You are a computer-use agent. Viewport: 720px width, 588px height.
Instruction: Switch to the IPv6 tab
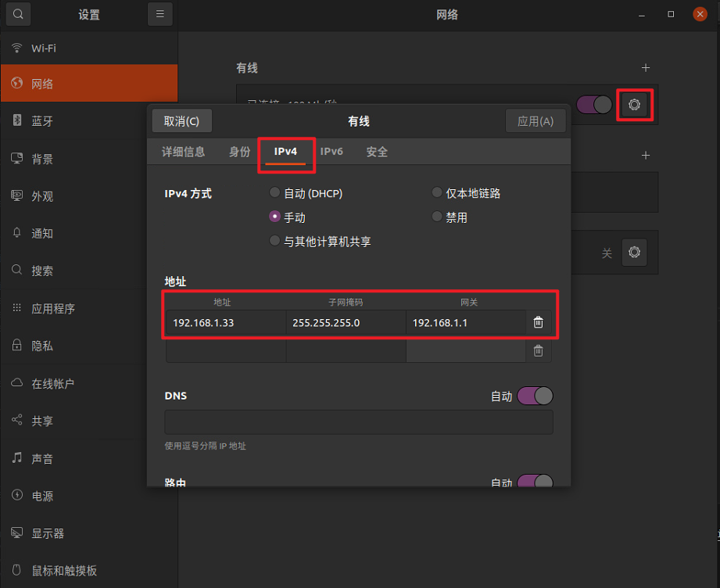(331, 152)
